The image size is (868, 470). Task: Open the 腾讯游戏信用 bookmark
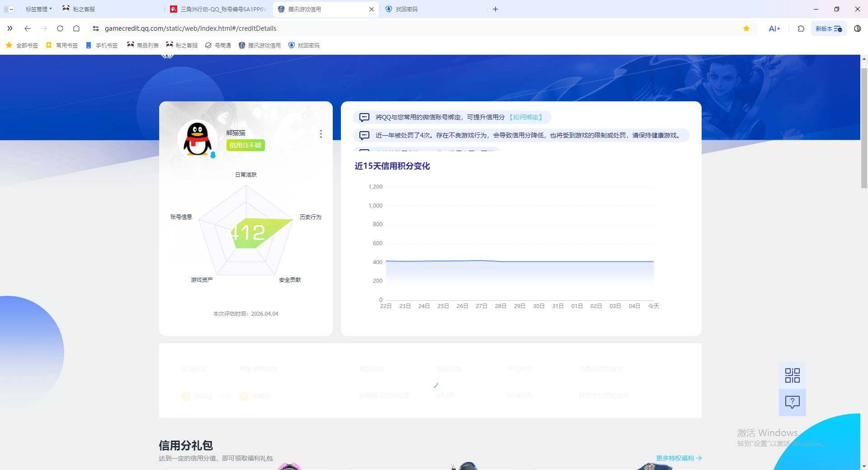pos(259,45)
